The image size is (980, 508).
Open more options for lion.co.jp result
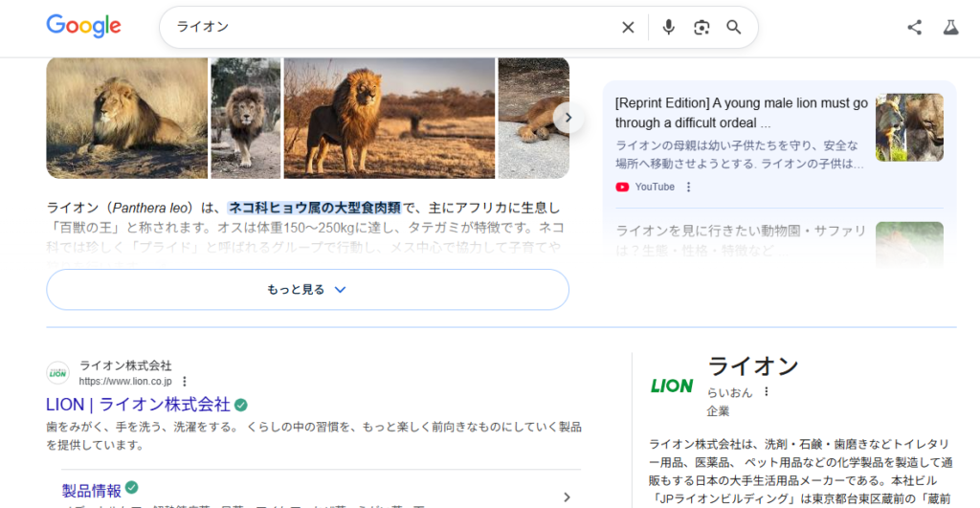coord(185,381)
